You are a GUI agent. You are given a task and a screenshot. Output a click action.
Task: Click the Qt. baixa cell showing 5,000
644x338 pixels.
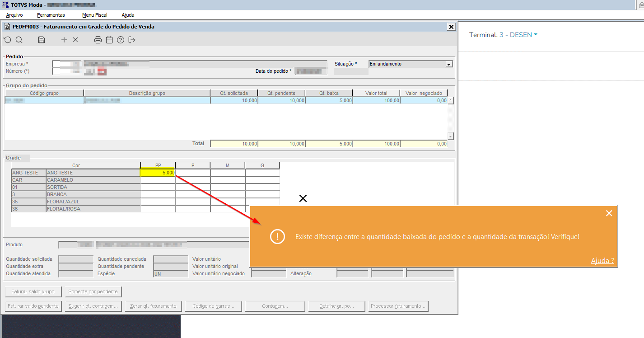click(329, 100)
